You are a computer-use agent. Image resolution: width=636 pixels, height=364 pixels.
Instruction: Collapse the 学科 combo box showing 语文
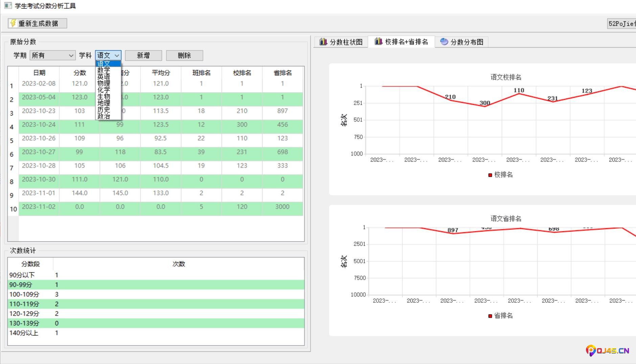click(108, 55)
